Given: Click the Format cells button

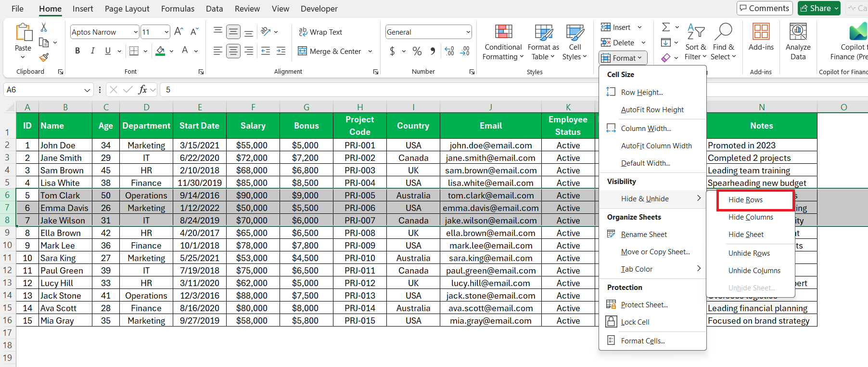Looking at the screenshot, I should pyautogui.click(x=623, y=58).
